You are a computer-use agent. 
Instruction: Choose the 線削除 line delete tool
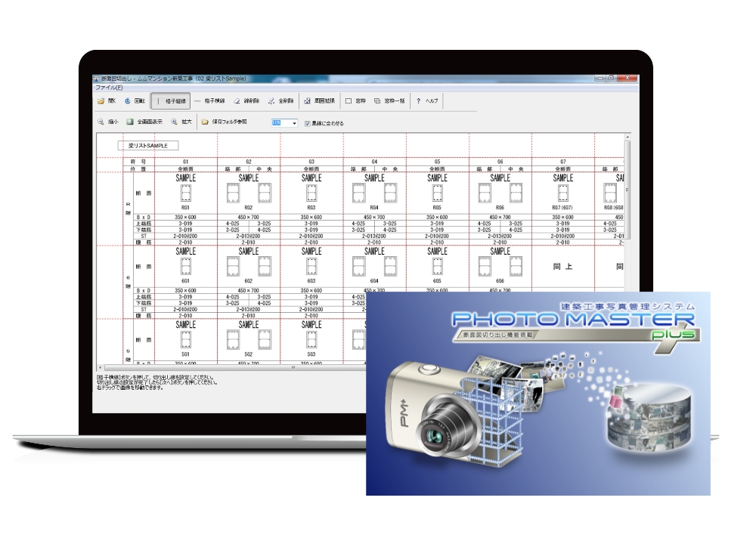click(247, 101)
